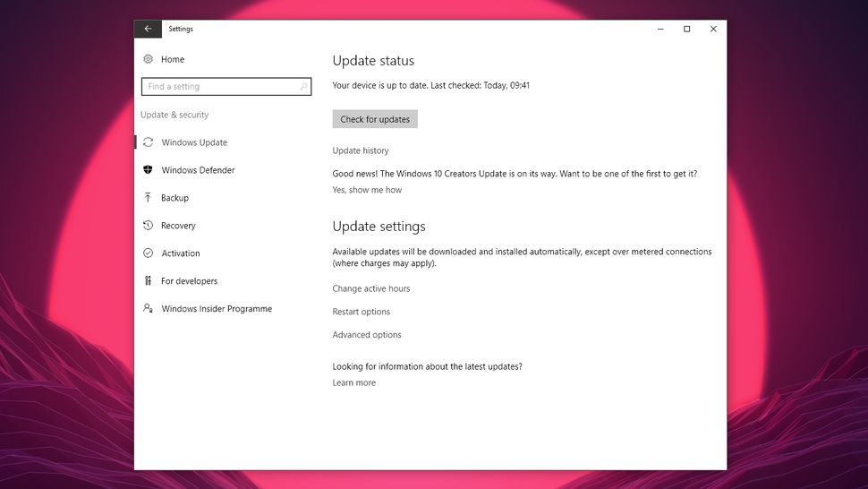Open Change active hours

coord(370,288)
